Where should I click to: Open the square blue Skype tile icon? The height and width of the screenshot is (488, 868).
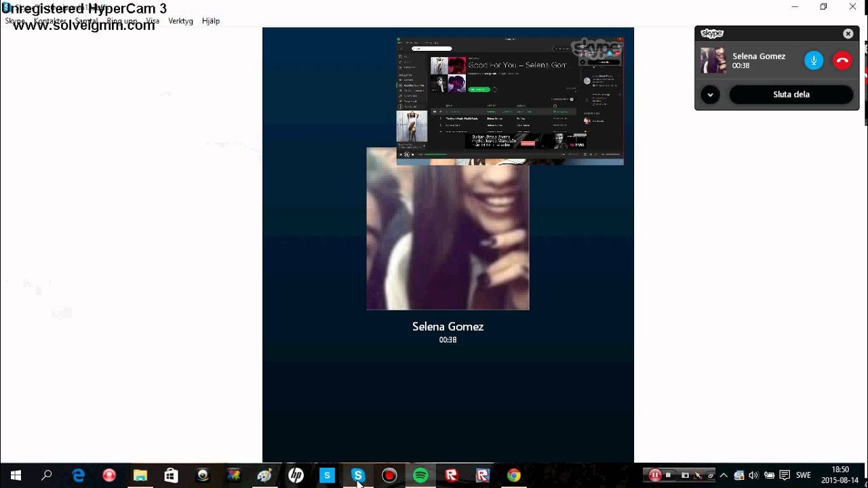(x=327, y=476)
